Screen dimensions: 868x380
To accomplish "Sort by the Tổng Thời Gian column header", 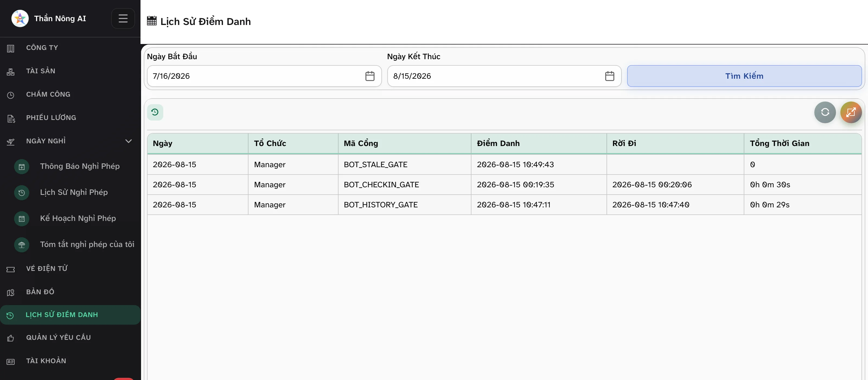I will [x=803, y=143].
